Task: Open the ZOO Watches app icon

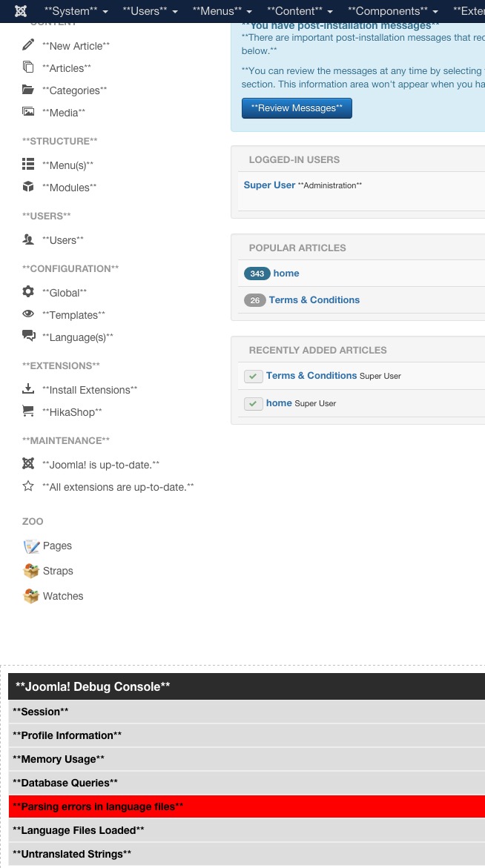Action: tap(31, 596)
